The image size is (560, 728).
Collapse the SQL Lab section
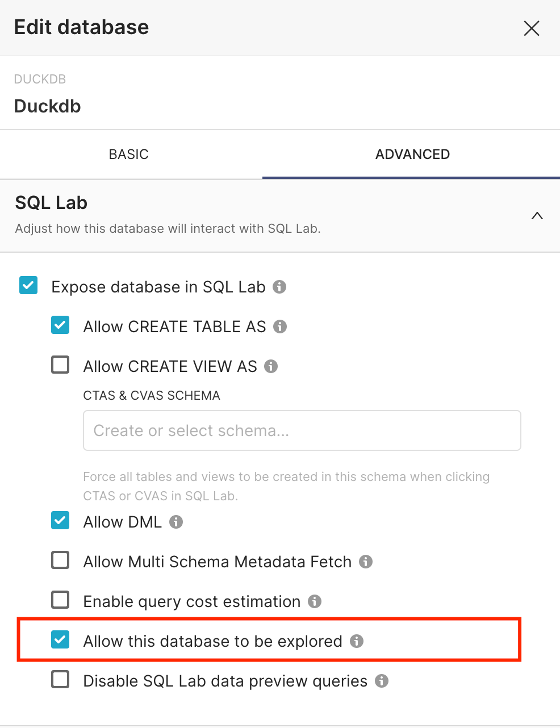coord(537,216)
